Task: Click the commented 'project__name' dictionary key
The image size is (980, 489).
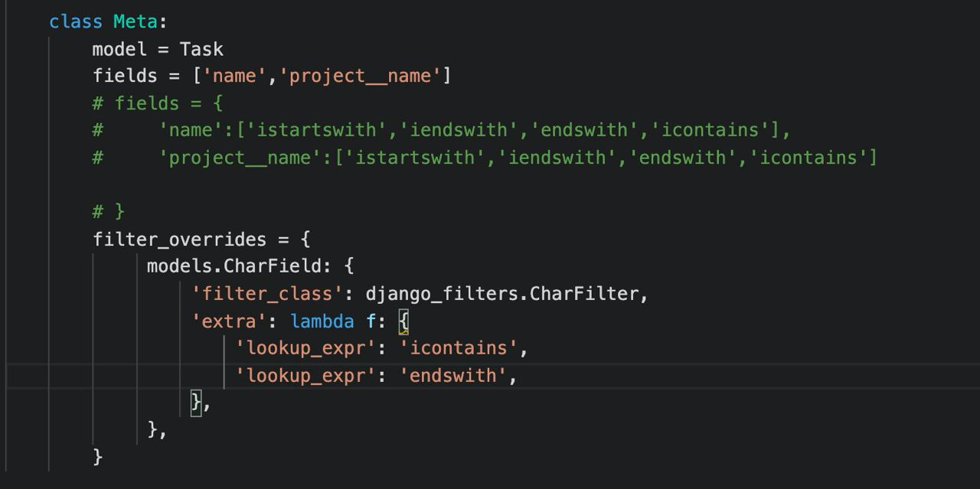Action: [240, 158]
